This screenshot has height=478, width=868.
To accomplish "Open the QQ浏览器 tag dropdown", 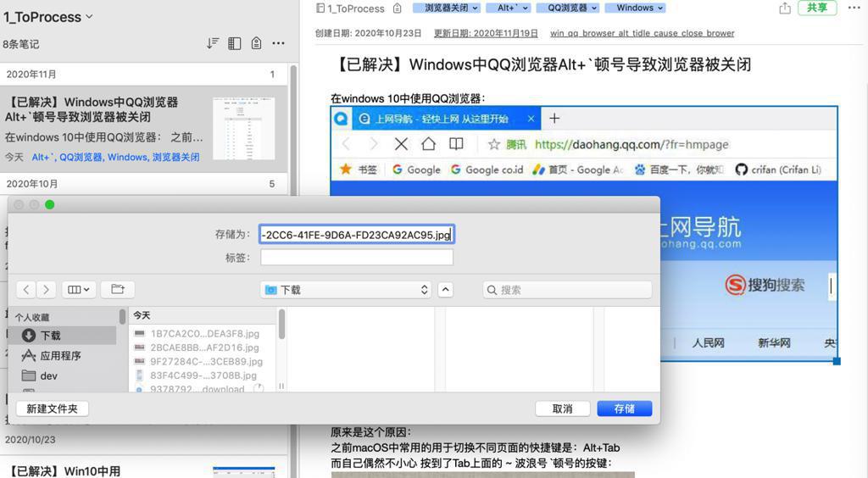I will point(568,8).
